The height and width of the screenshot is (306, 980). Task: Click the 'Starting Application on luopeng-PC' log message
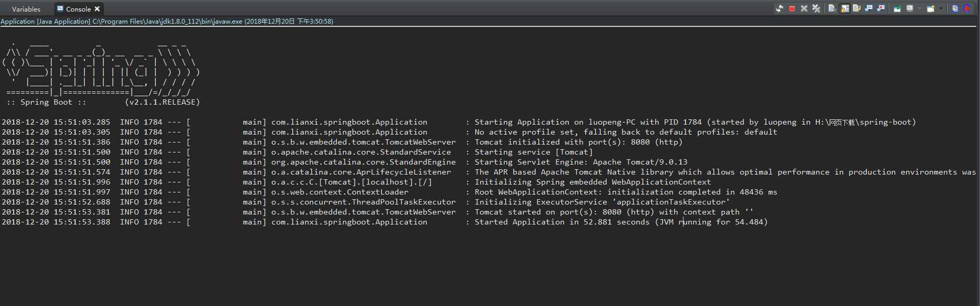(695, 122)
